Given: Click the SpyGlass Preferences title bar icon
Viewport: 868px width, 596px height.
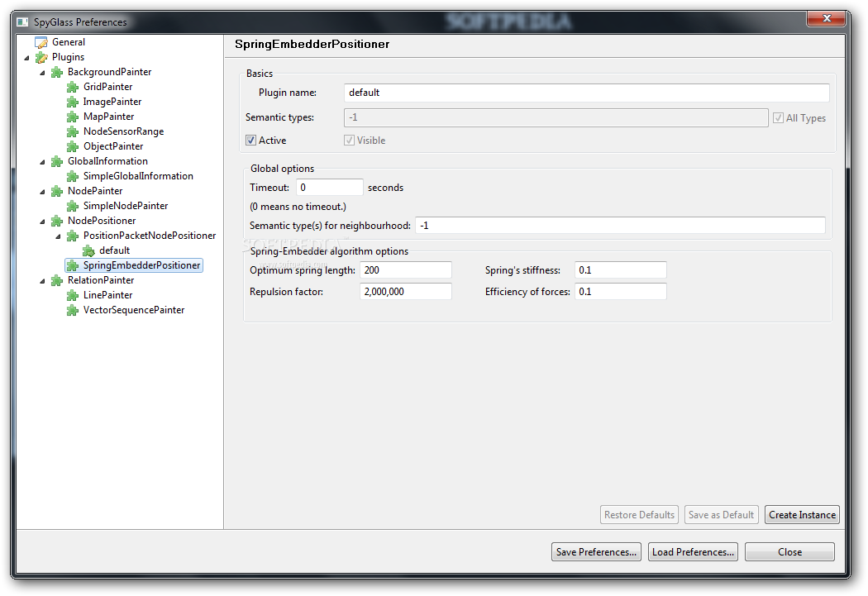Looking at the screenshot, I should tap(22, 22).
